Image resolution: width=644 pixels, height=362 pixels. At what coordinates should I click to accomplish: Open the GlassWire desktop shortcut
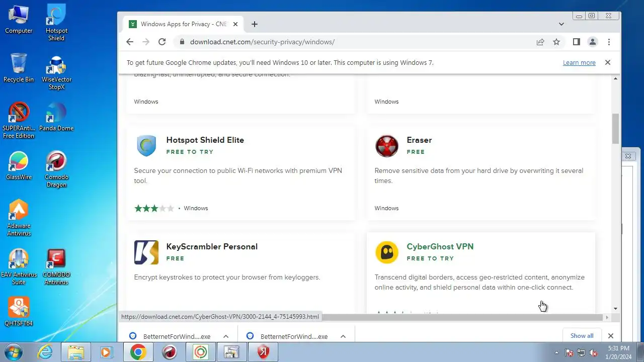tap(19, 166)
